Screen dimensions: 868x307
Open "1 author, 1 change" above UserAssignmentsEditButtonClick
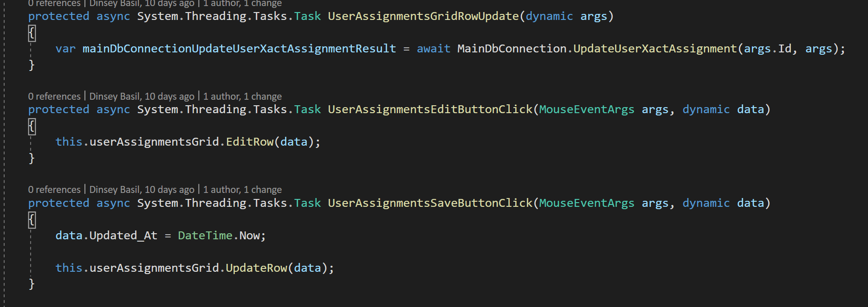click(x=242, y=96)
